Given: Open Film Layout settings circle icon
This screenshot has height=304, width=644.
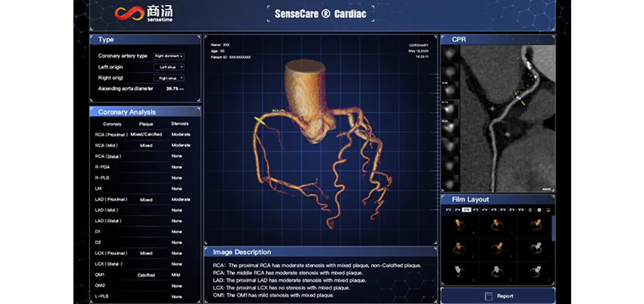Looking at the screenshot, I should pyautogui.click(x=539, y=210).
